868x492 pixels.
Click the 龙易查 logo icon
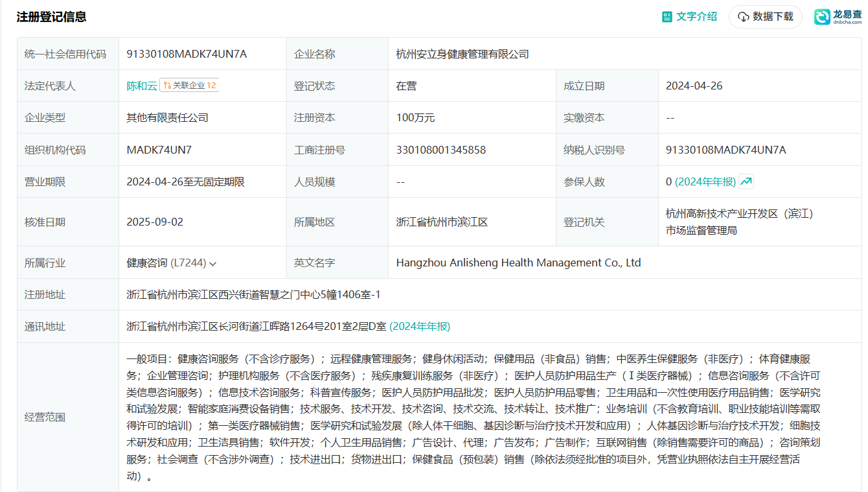tap(823, 17)
